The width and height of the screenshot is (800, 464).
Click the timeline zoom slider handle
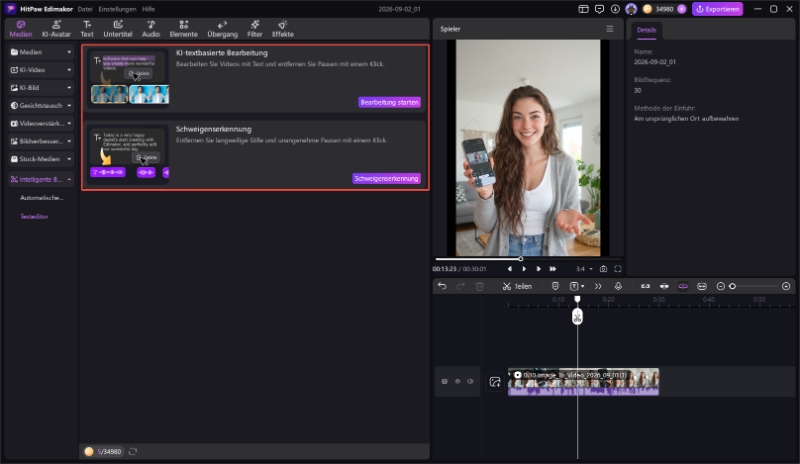tap(732, 286)
